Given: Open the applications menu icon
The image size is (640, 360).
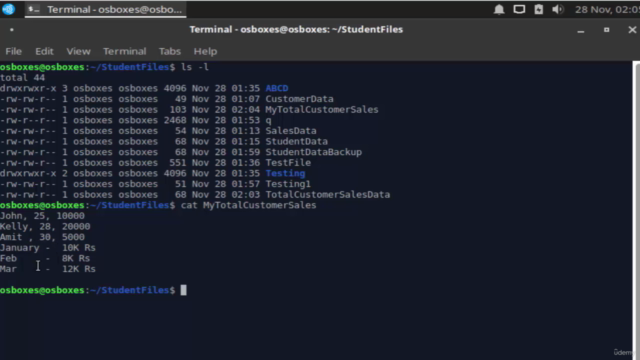Looking at the screenshot, I should click(x=8, y=9).
